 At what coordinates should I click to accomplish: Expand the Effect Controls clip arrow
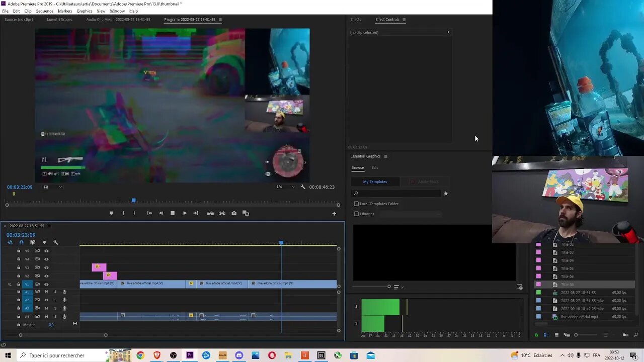[x=448, y=32]
